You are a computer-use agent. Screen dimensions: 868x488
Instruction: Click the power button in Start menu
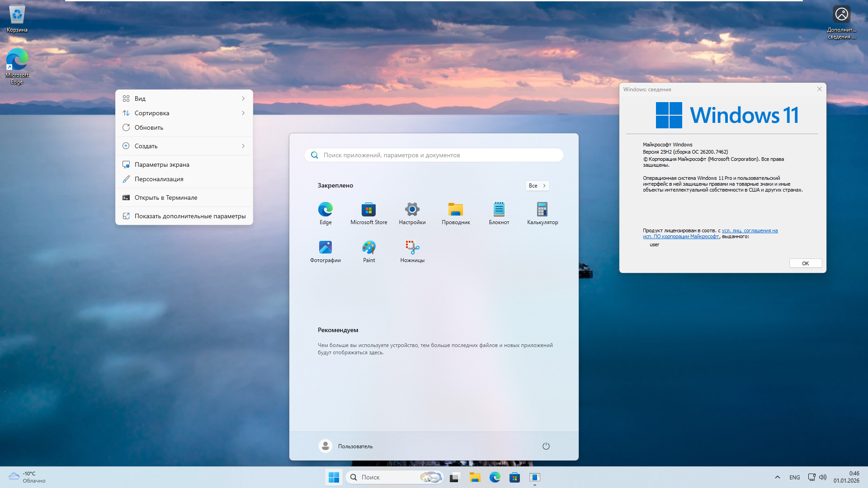546,446
